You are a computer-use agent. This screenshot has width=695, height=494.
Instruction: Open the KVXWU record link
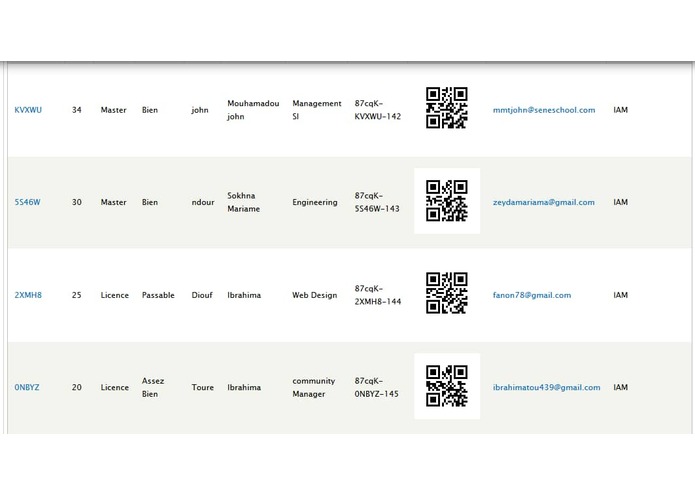pyautogui.click(x=28, y=110)
